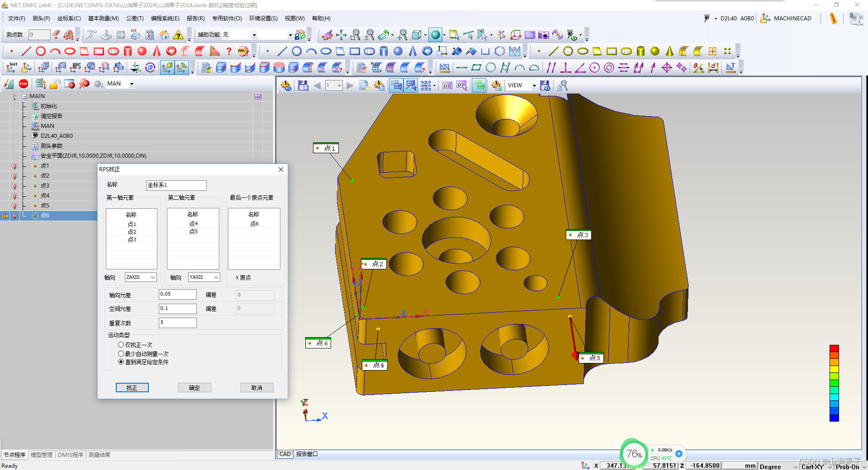Open the 公差(T) menu
This screenshot has width=868, height=470.
135,19
